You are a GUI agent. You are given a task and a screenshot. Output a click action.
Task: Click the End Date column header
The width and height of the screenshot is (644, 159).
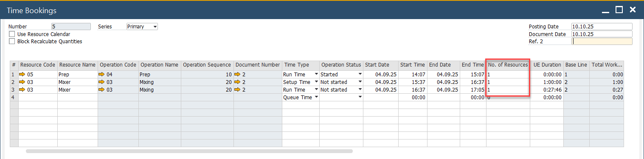coord(444,65)
